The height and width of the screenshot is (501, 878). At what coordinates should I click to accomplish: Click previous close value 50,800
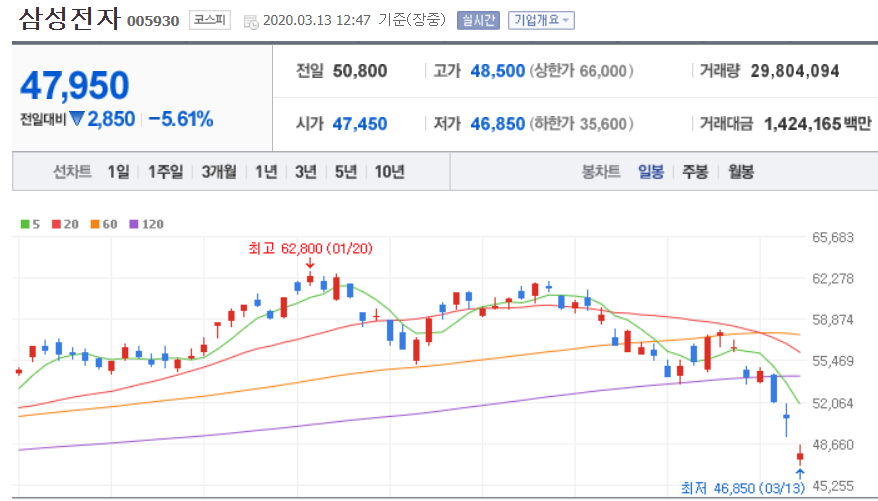359,71
